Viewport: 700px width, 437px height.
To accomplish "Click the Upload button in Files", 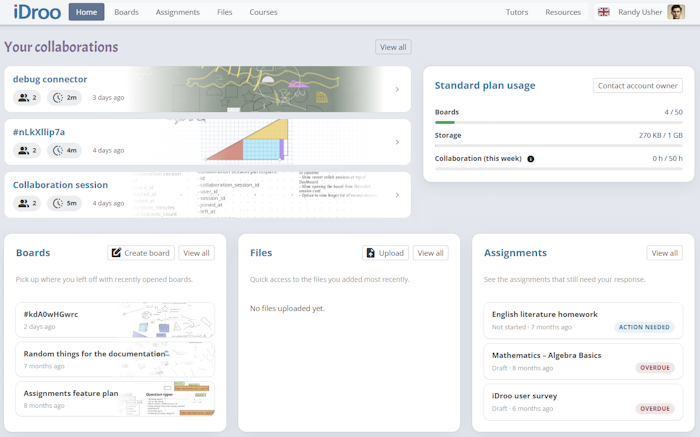I will tap(385, 253).
